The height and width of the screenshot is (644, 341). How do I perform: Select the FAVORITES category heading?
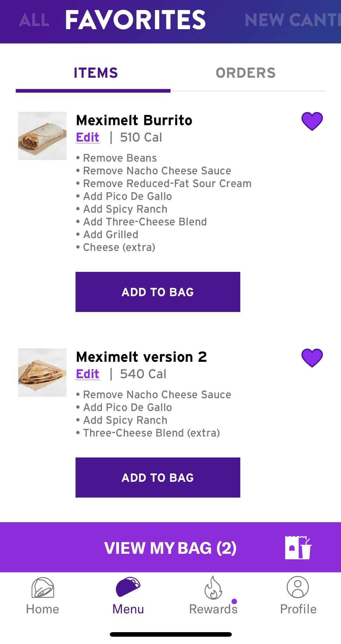pos(135,20)
